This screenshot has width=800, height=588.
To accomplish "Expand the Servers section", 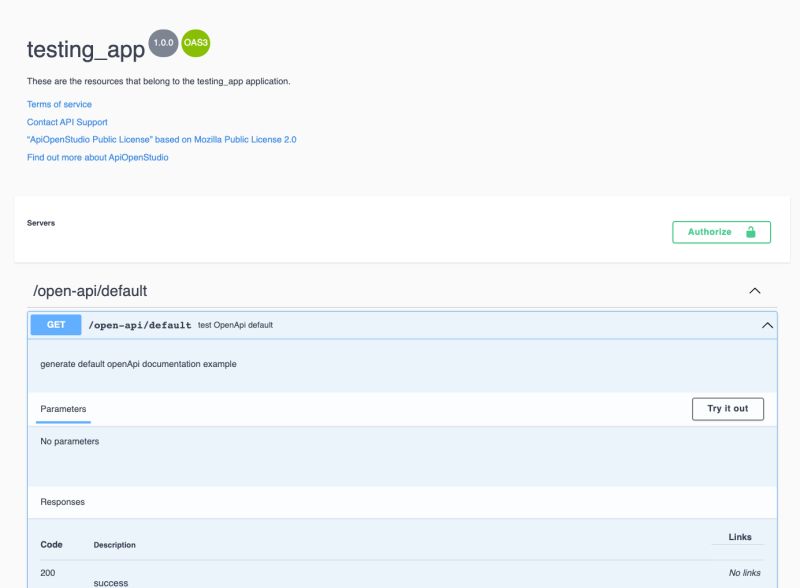I will (42, 221).
